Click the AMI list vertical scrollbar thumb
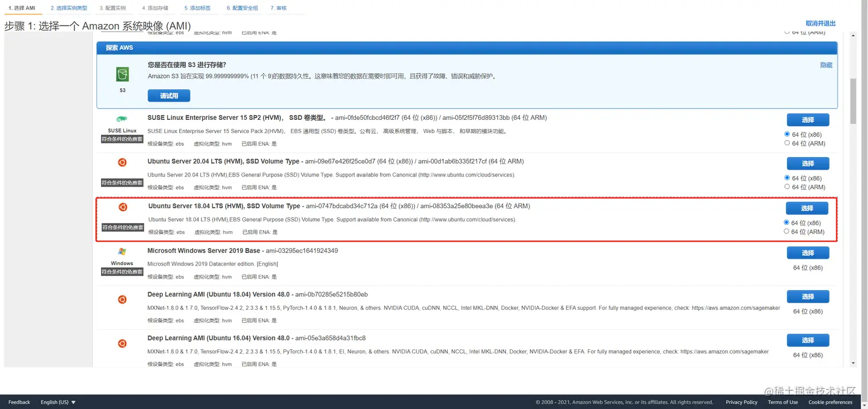Viewport: 868px width, 409px height. click(x=853, y=100)
